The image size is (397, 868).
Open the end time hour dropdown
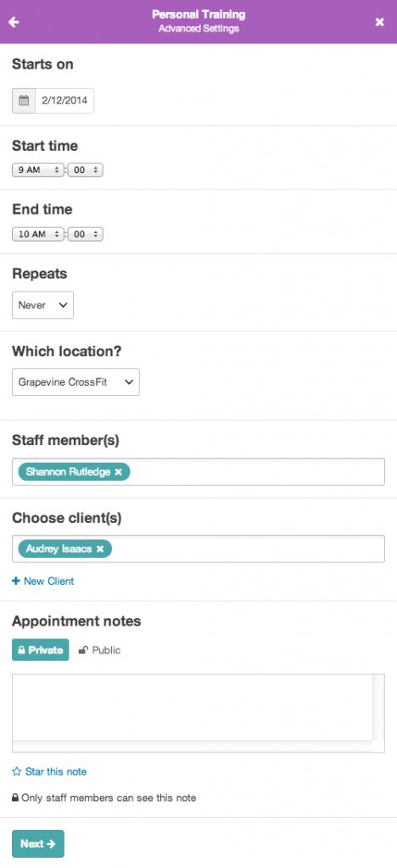[x=38, y=234]
